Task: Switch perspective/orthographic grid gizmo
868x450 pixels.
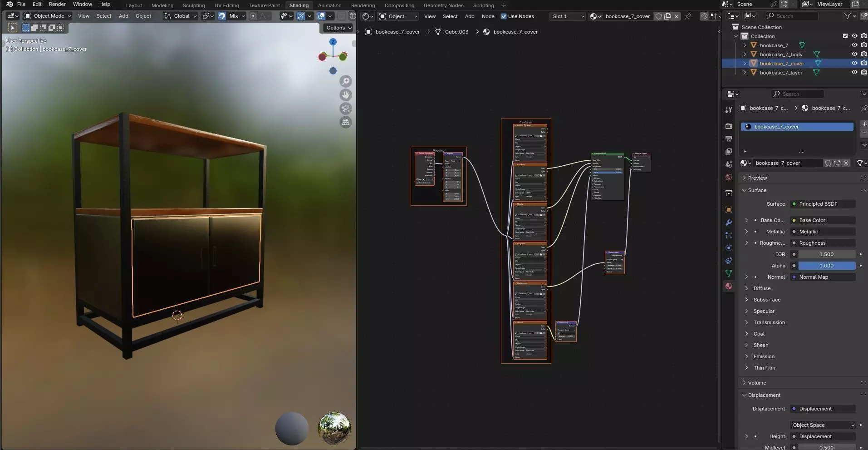Action: tap(346, 122)
